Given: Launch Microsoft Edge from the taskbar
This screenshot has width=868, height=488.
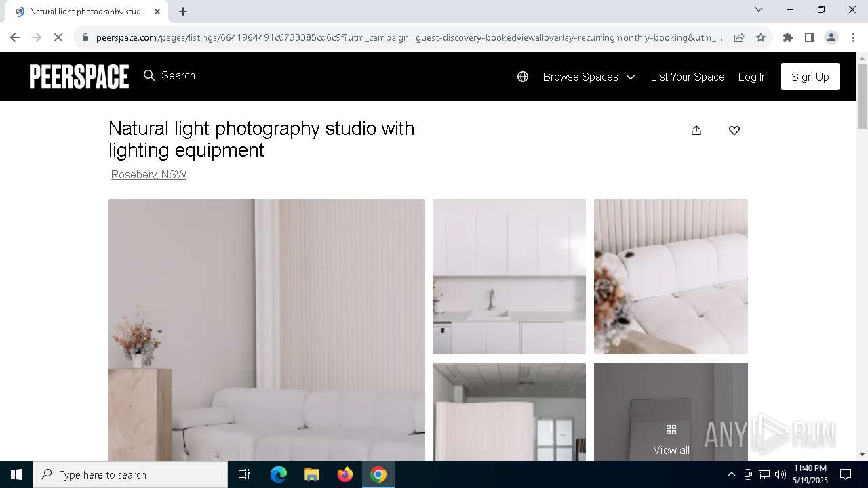Looking at the screenshot, I should point(279,474).
